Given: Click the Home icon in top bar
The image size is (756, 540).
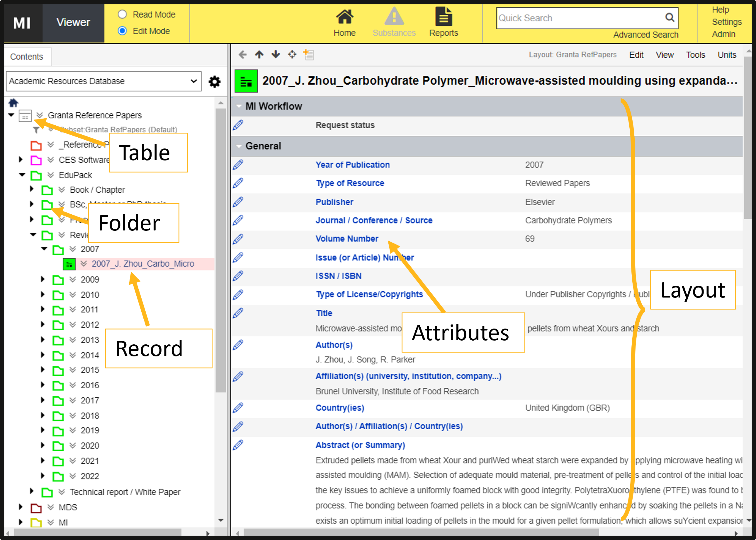Looking at the screenshot, I should click(x=344, y=17).
